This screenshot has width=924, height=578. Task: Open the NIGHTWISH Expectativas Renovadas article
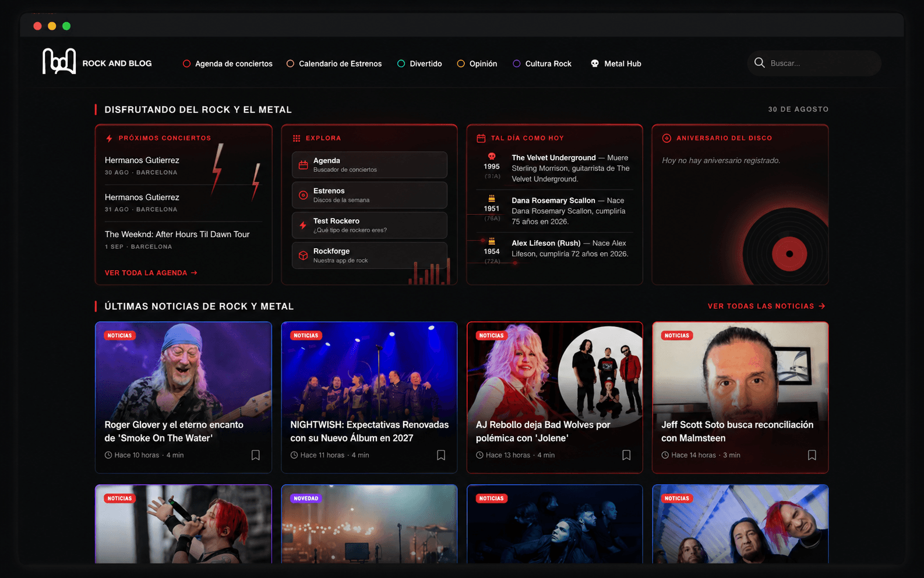(x=369, y=431)
